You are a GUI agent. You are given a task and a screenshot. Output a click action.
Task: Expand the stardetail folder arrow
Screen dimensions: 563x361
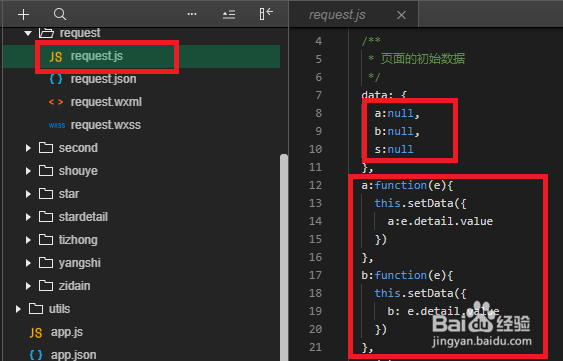tap(28, 217)
